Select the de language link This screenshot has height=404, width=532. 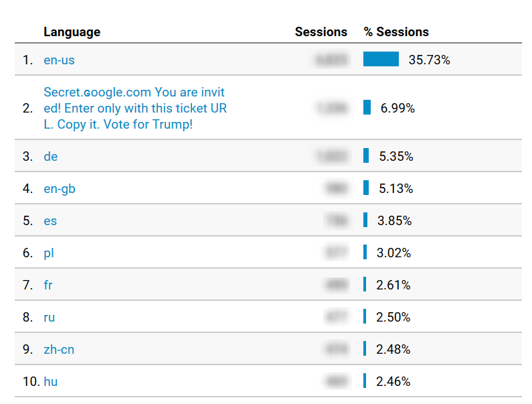pos(51,156)
